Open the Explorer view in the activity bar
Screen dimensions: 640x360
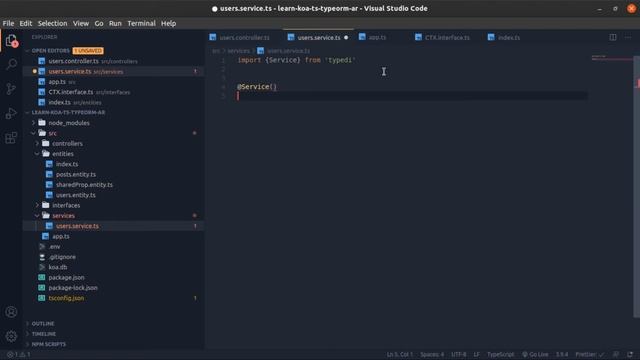click(x=11, y=40)
